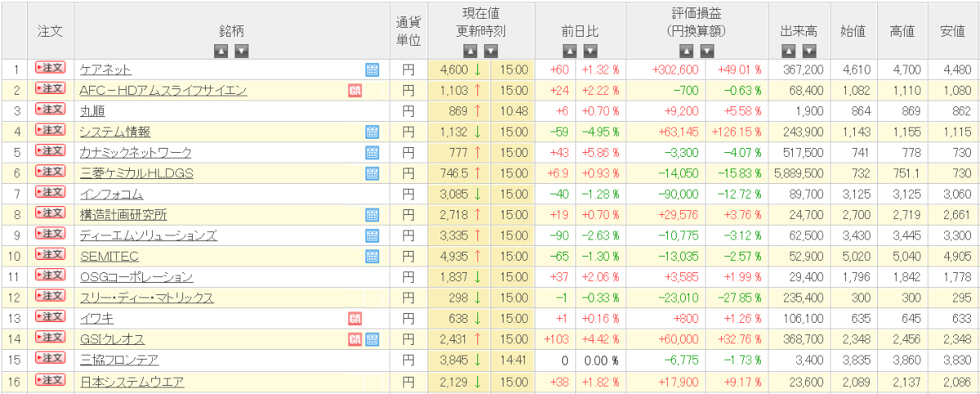The width and height of the screenshot is (980, 394).
Task: Sort 現在値 column ascending
Action: [x=470, y=51]
